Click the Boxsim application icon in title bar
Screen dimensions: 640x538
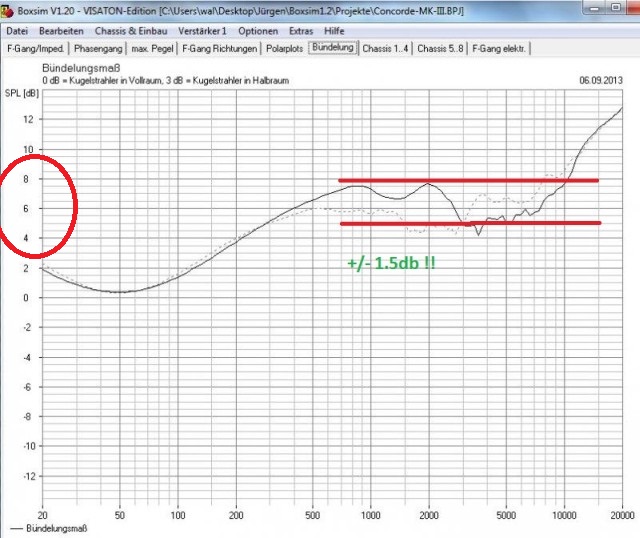pyautogui.click(x=7, y=11)
